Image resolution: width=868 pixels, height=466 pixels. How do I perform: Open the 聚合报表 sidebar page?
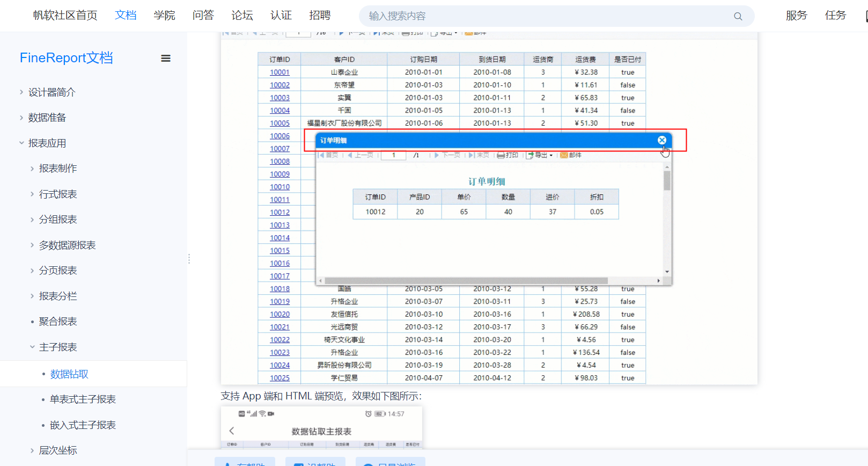58,322
